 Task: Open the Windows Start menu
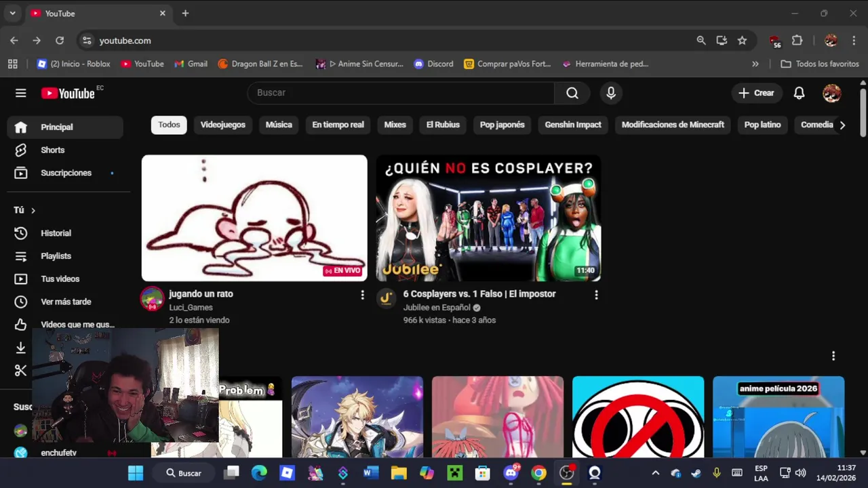[x=136, y=473]
